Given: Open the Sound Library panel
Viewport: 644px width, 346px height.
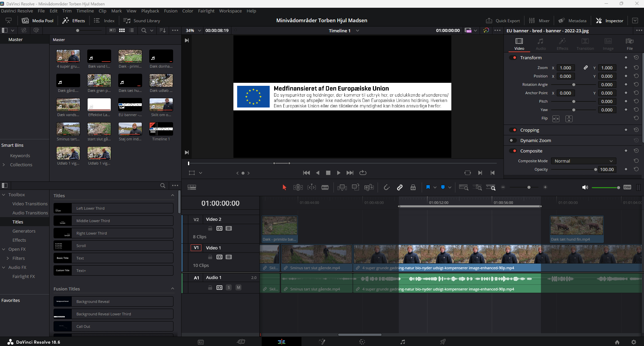Looking at the screenshot, I should pos(142,21).
